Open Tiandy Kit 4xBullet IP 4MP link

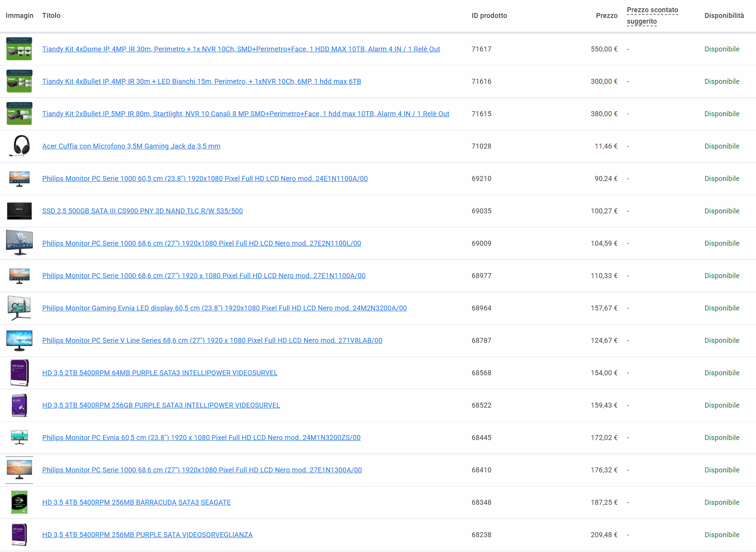pyautogui.click(x=201, y=82)
